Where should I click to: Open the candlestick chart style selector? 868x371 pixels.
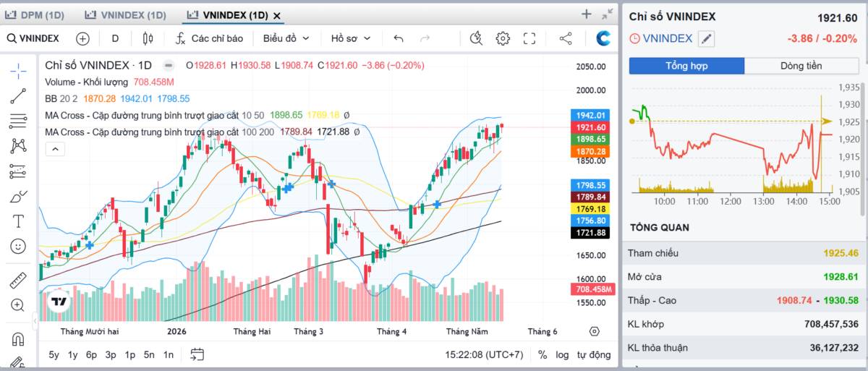click(148, 38)
